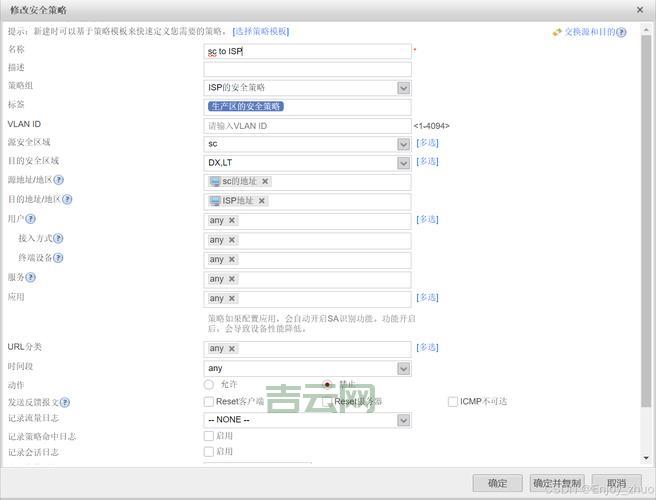
Task: Expand the 源安全区域 dropdown
Action: (x=403, y=144)
